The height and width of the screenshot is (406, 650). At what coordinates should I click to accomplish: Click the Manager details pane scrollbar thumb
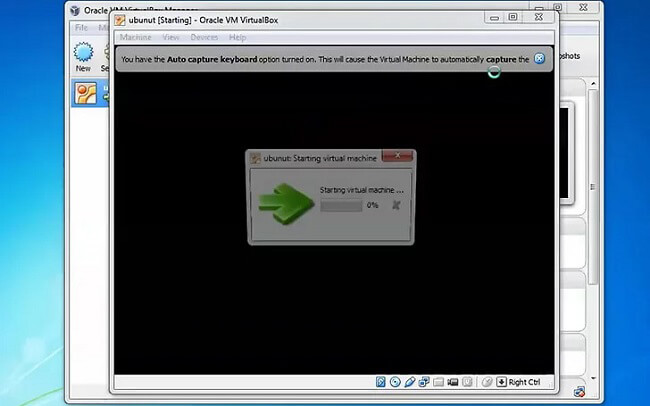593,187
